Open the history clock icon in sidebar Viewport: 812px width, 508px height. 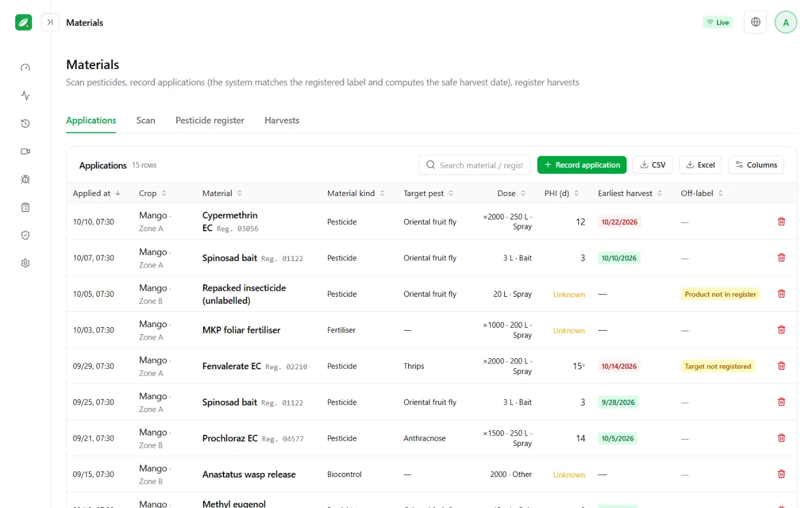tap(25, 123)
